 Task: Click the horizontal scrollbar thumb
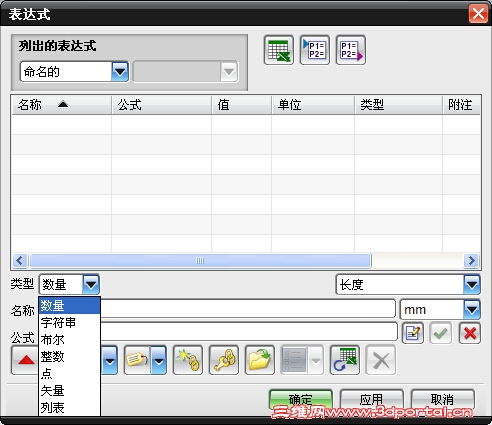200,260
